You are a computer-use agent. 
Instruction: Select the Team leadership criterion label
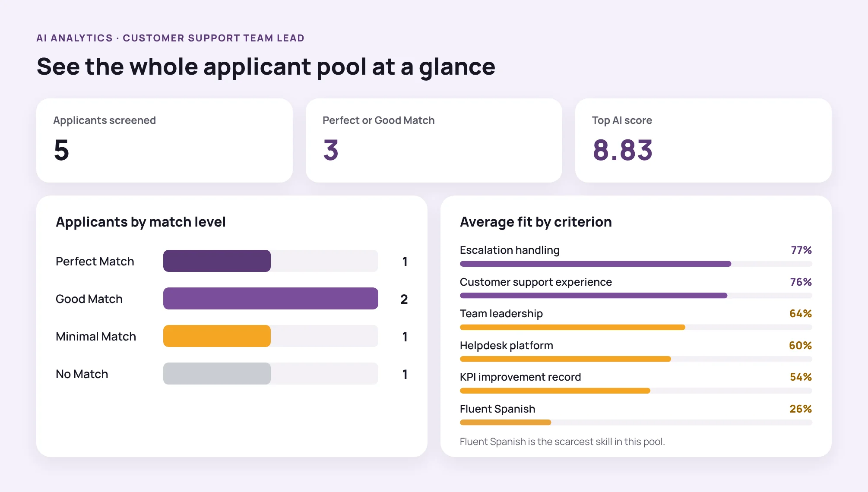(x=501, y=313)
